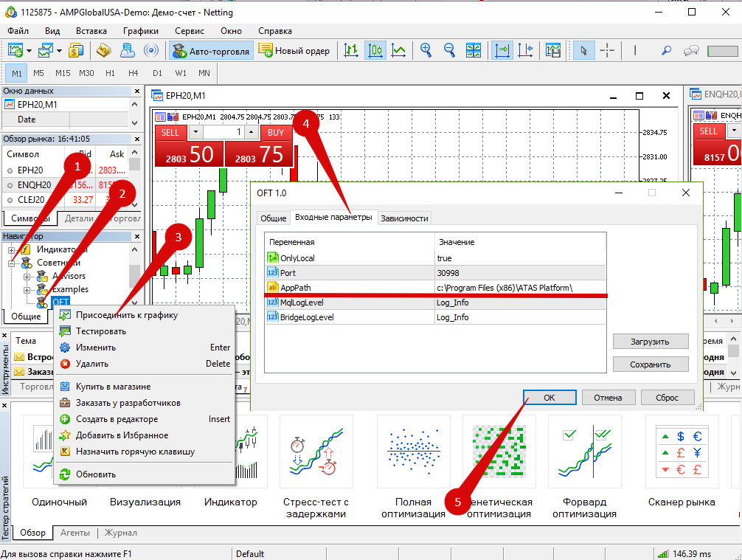Tile windows with the grid icon
742x560 pixels.
[474, 50]
